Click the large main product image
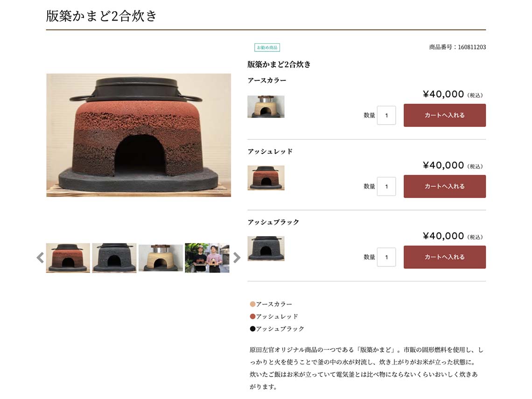The image size is (532, 399). [139, 135]
